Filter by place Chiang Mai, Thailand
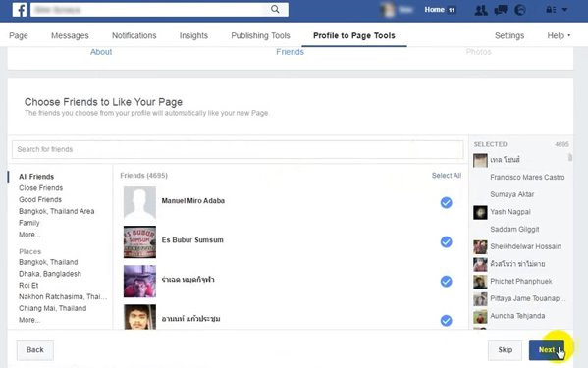 pyautogui.click(x=52, y=308)
